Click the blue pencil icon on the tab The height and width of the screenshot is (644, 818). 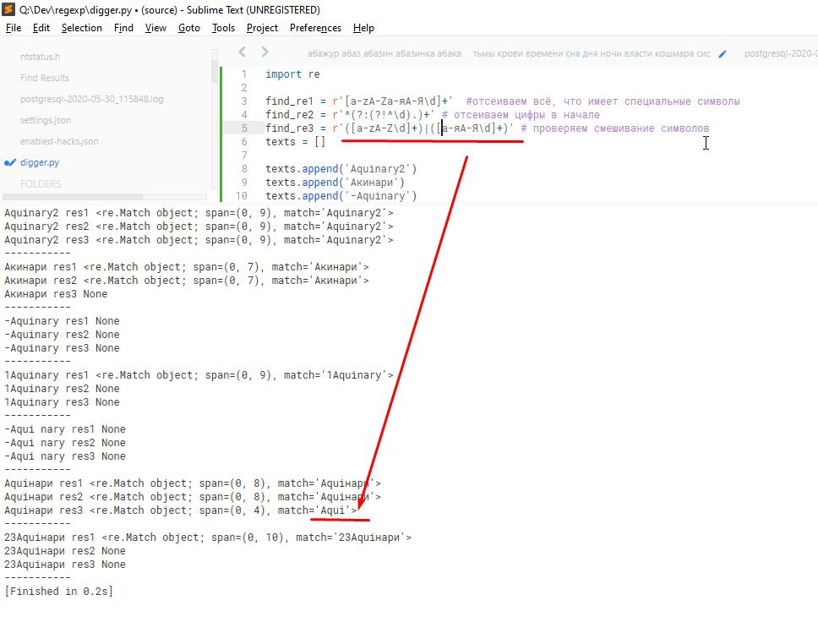coord(723,54)
